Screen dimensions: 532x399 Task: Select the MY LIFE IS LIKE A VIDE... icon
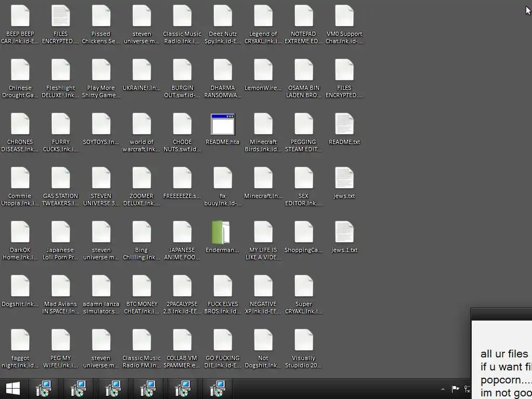click(263, 232)
